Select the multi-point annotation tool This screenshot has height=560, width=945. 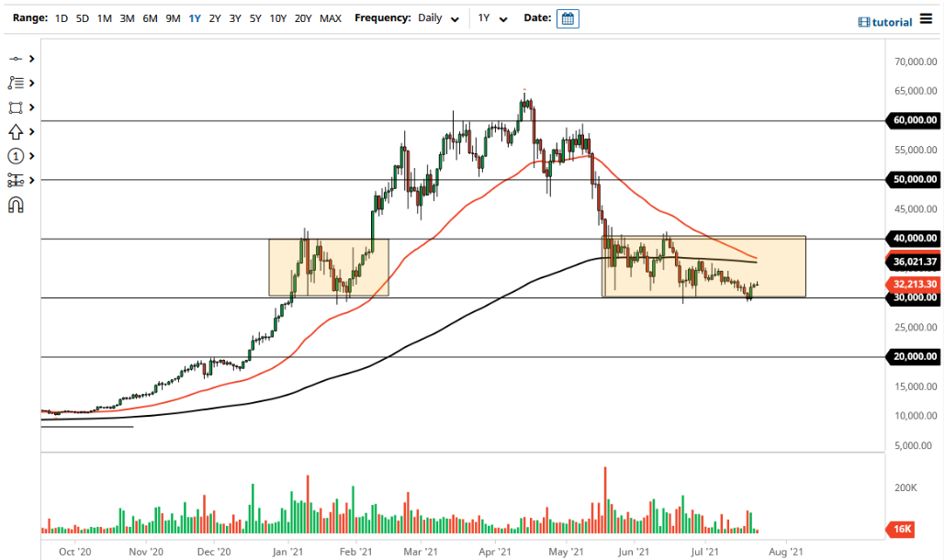coord(14,83)
